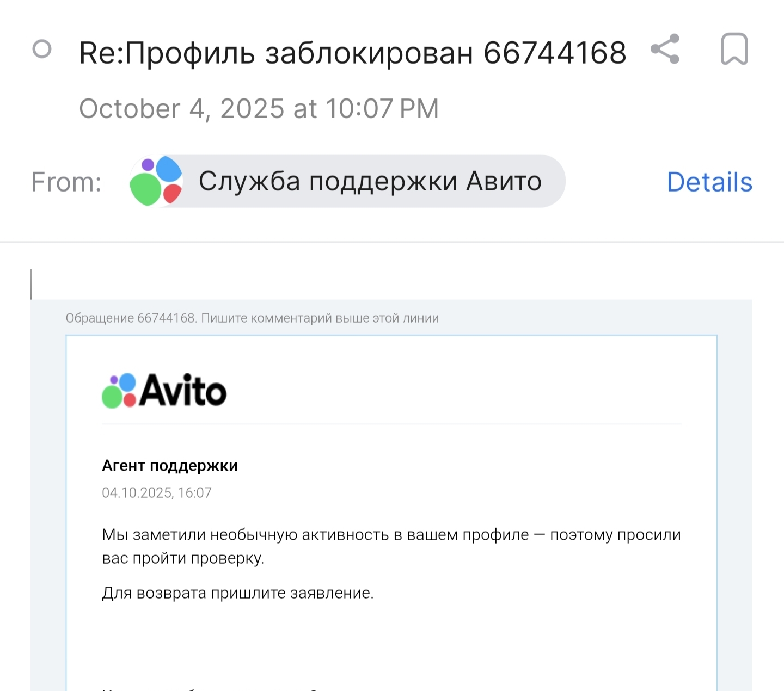Click the Обращение 66744168 notice line
This screenshot has width=784, height=691.
[252, 318]
